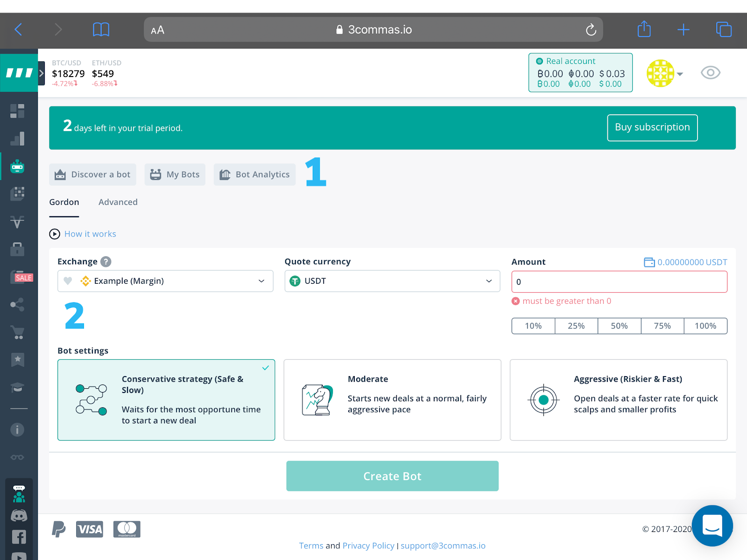747x560 pixels.
Task: Open the SALE sidebar icon
Action: click(21, 277)
